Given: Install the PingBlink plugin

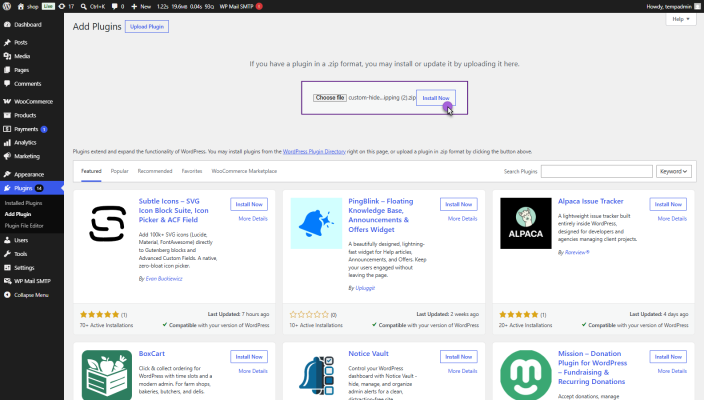Looking at the screenshot, I should [x=458, y=204].
